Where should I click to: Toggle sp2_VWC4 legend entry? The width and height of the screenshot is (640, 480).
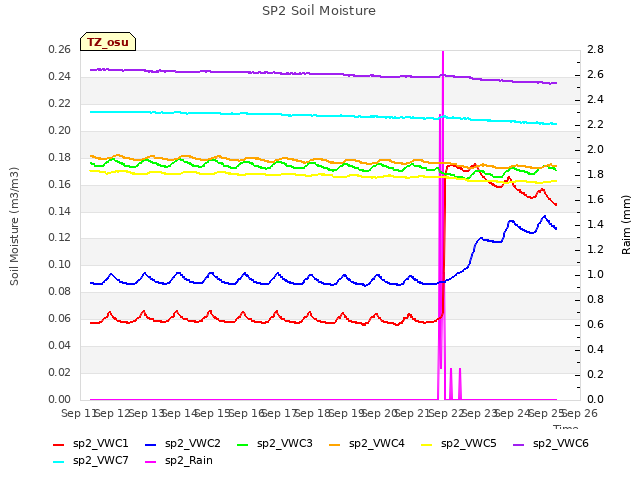(x=367, y=443)
